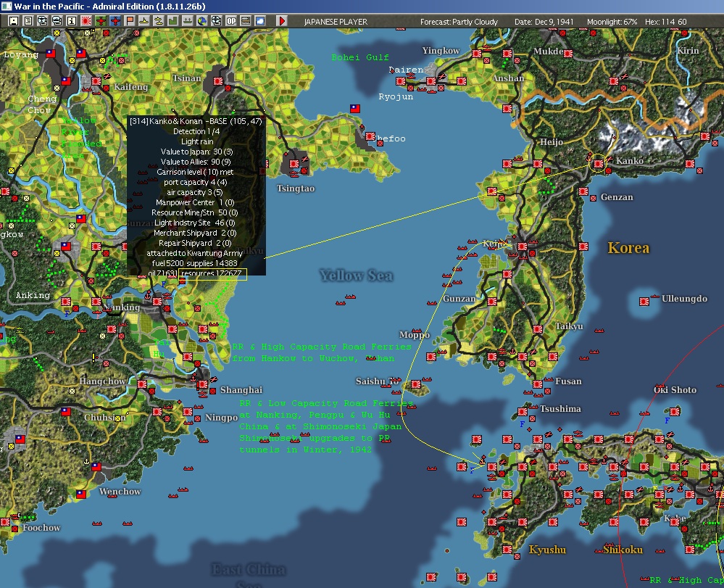Viewport: 724px width, 588px height.
Task: Click the floppy disk save game icon
Action: point(13,21)
